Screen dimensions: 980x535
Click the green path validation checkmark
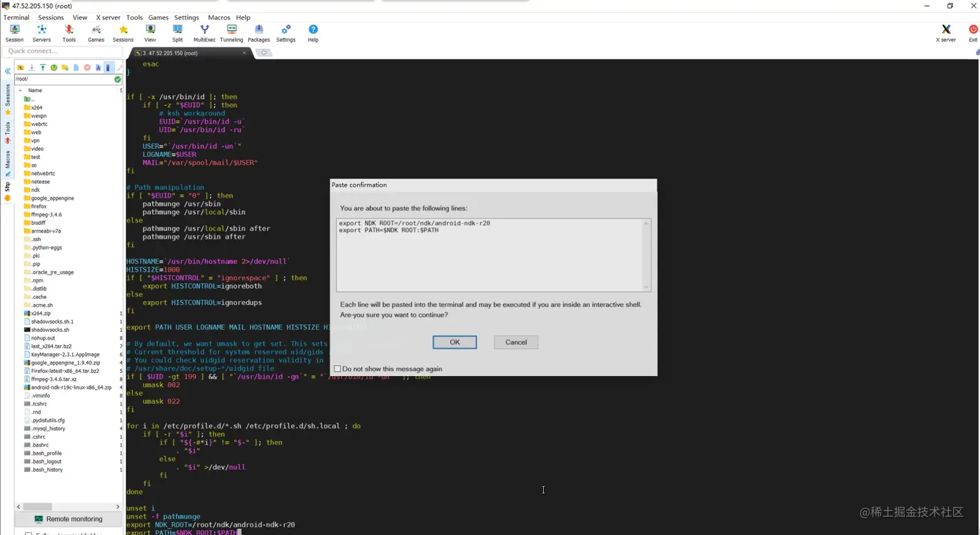(x=117, y=79)
